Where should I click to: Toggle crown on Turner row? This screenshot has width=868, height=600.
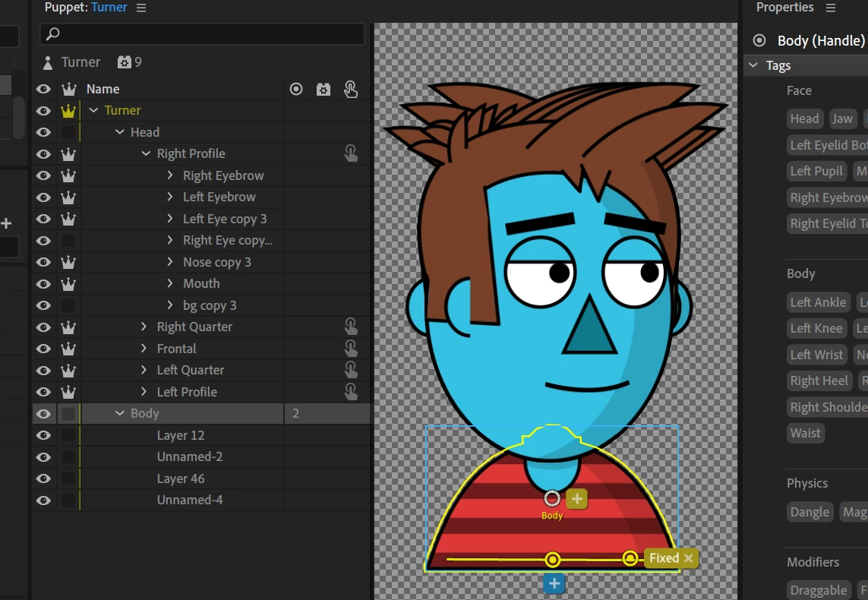click(x=68, y=110)
